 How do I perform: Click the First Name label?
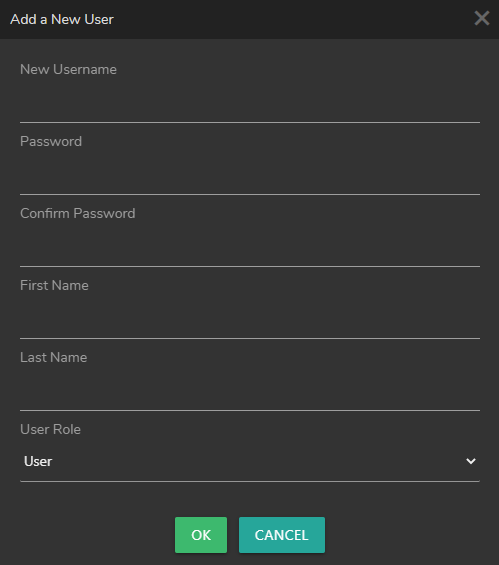point(54,285)
